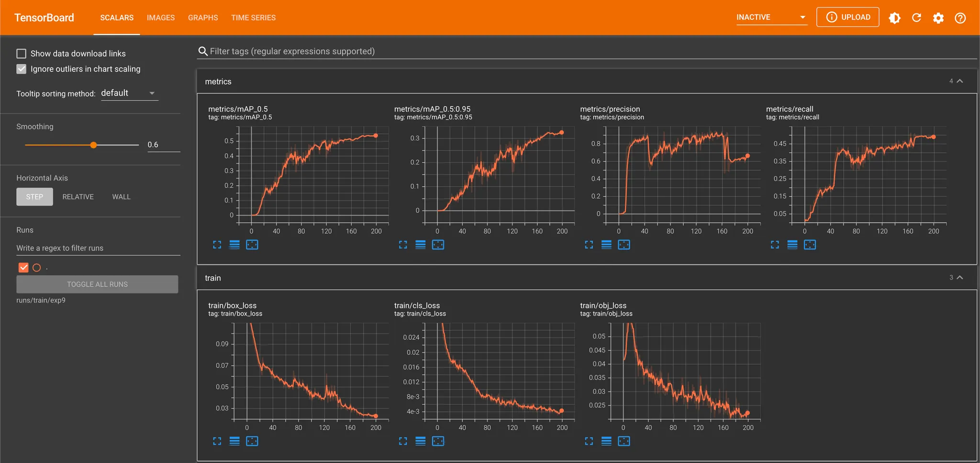The image size is (980, 463).
Task: Select RELATIVE horizontal axis option
Action: click(x=78, y=197)
